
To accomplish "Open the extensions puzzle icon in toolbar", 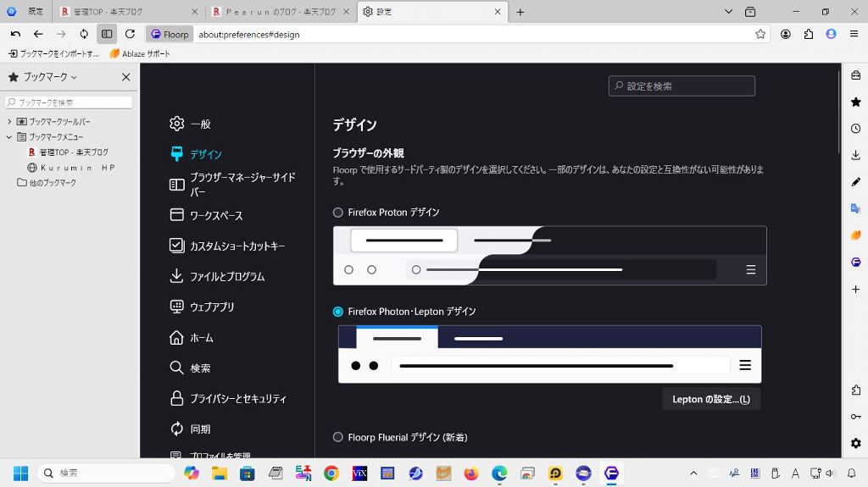I will point(808,34).
